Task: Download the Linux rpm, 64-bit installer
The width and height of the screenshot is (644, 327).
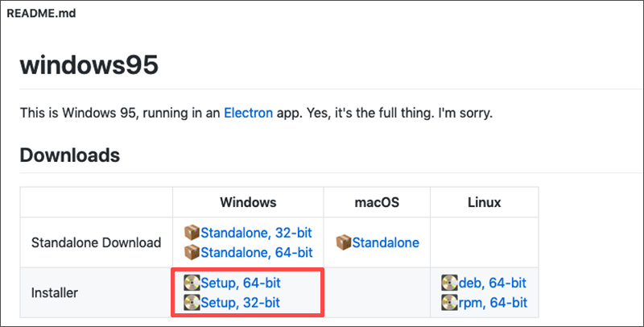Action: coord(493,302)
